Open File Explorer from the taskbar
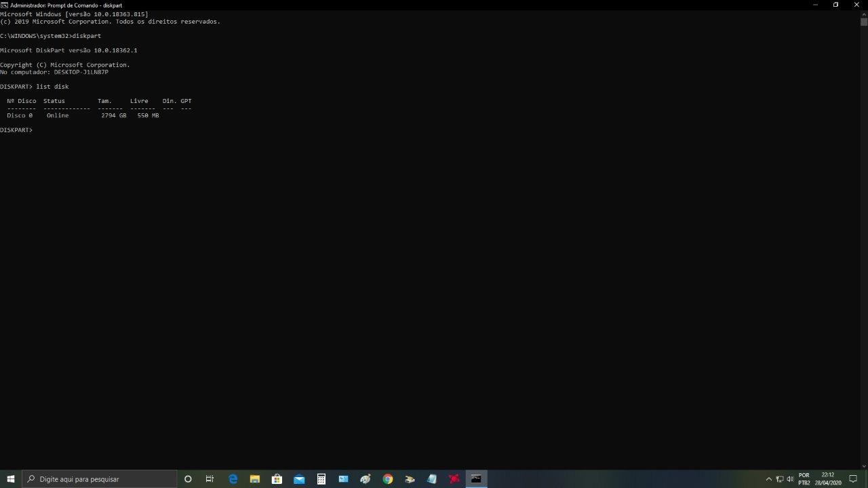Viewport: 868px width, 488px height. tap(255, 479)
